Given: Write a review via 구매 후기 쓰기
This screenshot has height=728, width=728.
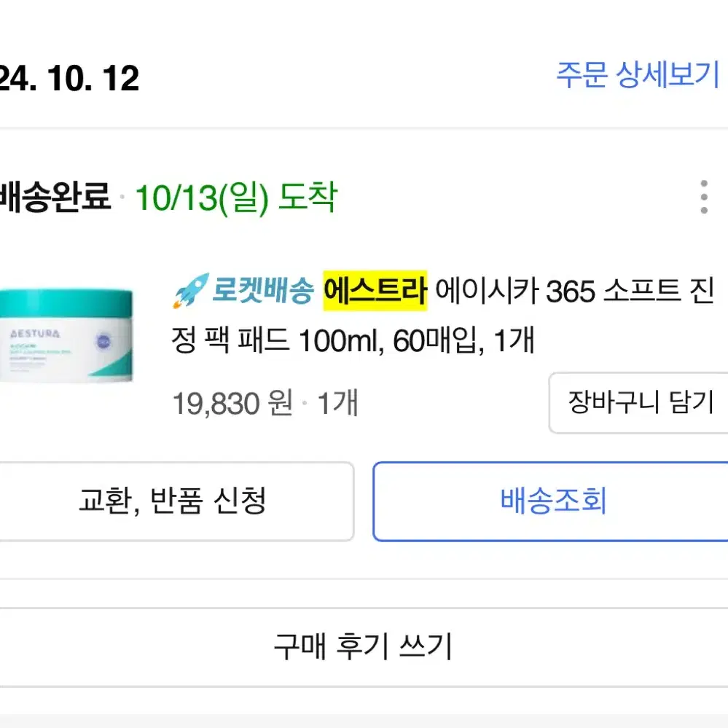Looking at the screenshot, I should pyautogui.click(x=363, y=647).
